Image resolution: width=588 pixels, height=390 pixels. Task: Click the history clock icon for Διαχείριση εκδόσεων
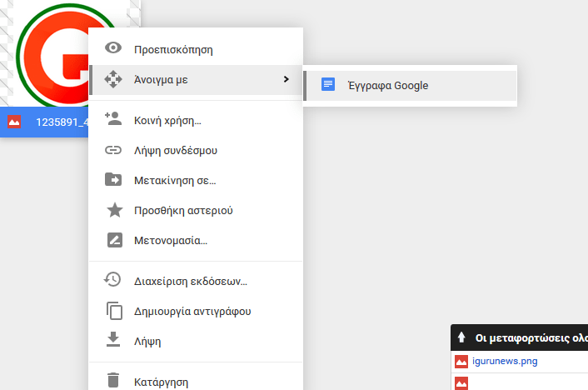coord(113,280)
